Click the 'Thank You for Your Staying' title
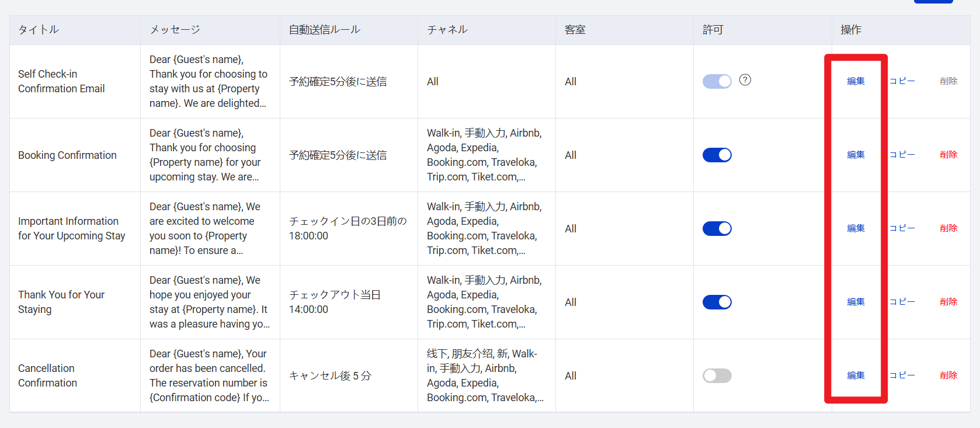Image resolution: width=980 pixels, height=428 pixels. (x=61, y=302)
